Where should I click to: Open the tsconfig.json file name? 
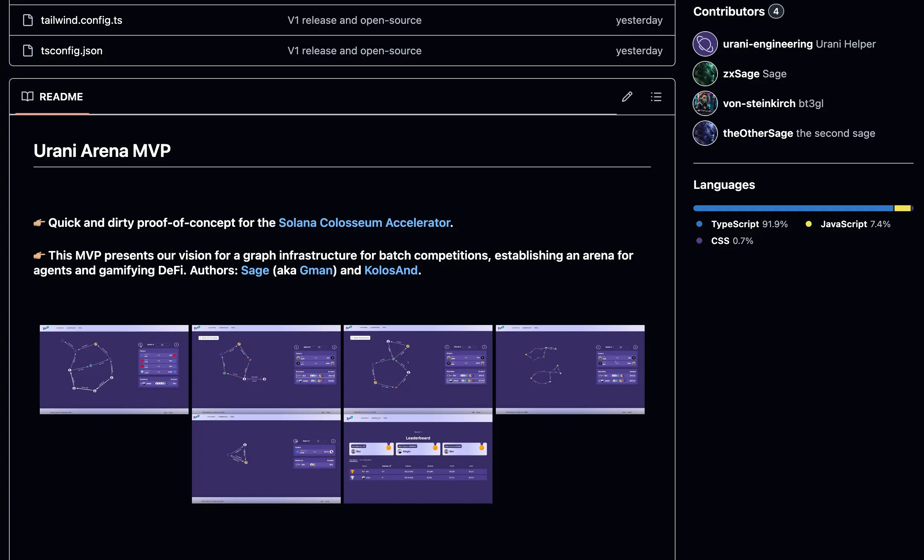(x=71, y=51)
